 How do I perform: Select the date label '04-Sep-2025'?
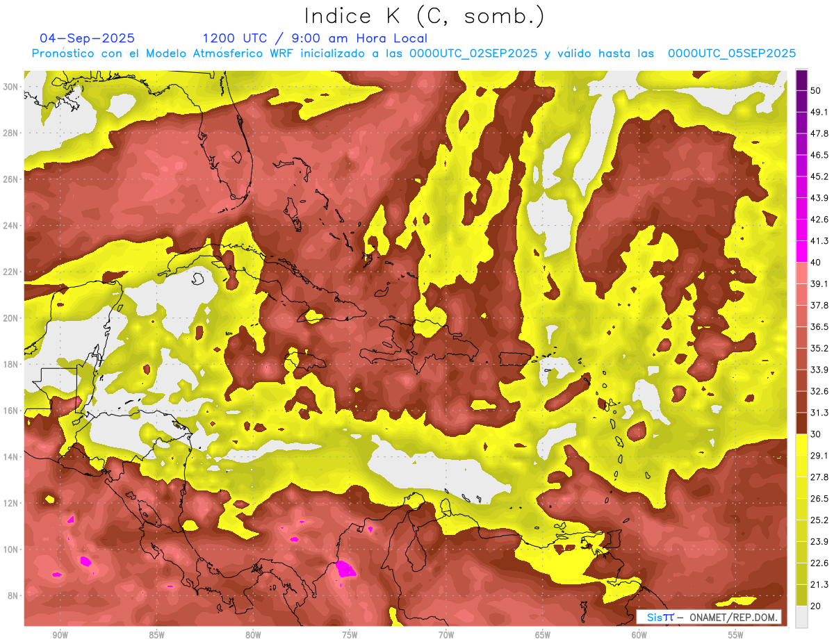coord(88,38)
